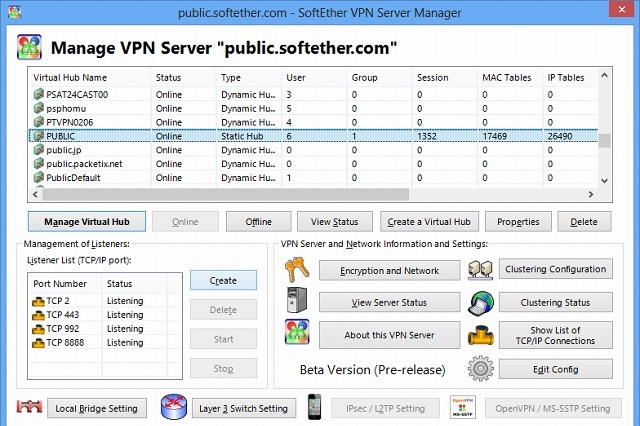
Task: Select the Listening status of TCP 443
Action: (x=125, y=315)
